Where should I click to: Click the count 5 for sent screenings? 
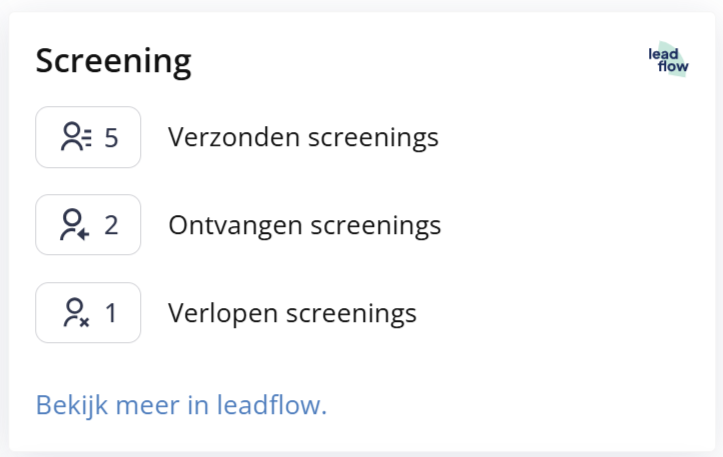click(x=111, y=137)
